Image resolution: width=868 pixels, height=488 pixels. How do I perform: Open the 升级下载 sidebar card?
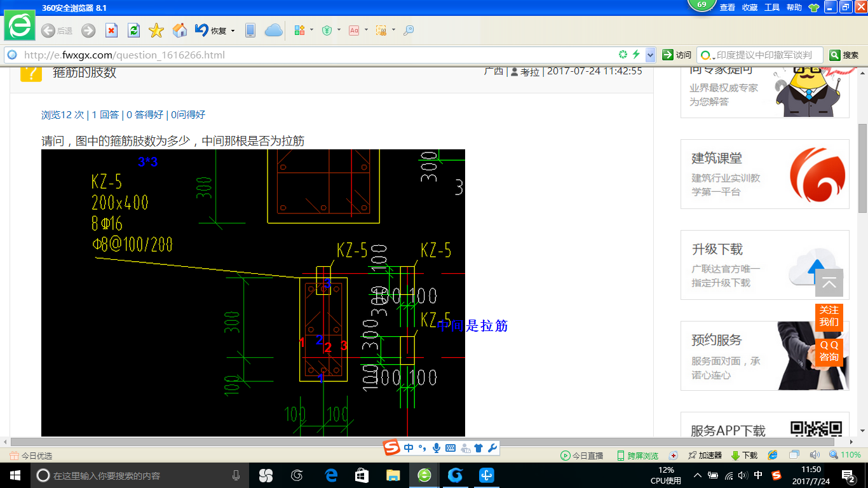point(765,265)
